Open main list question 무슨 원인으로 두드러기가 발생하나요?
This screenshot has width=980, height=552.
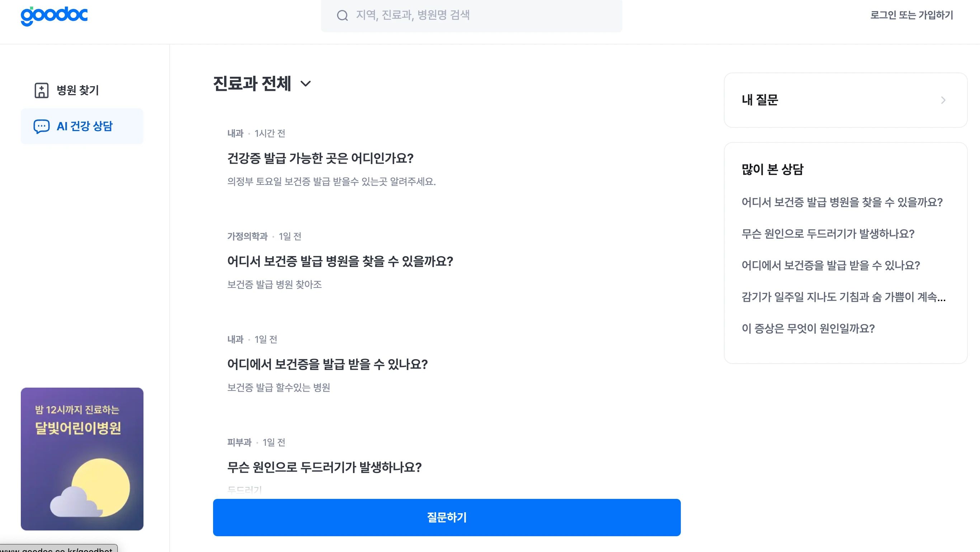pyautogui.click(x=325, y=468)
